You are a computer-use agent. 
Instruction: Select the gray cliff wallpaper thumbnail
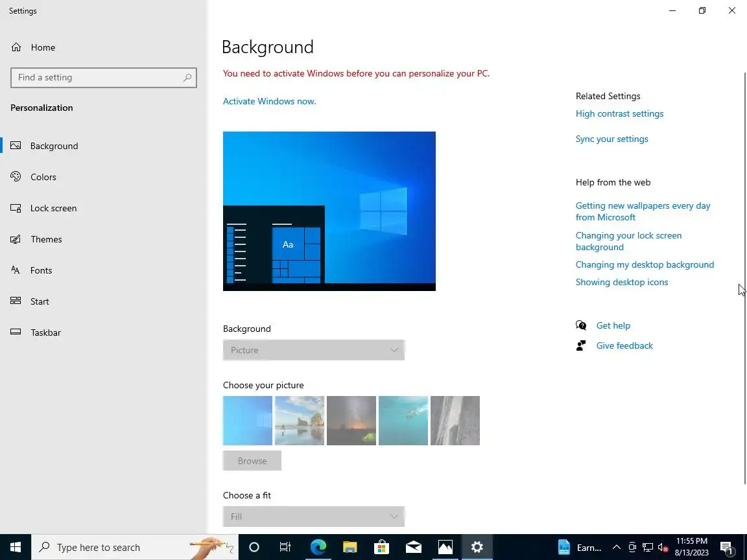[x=455, y=421]
